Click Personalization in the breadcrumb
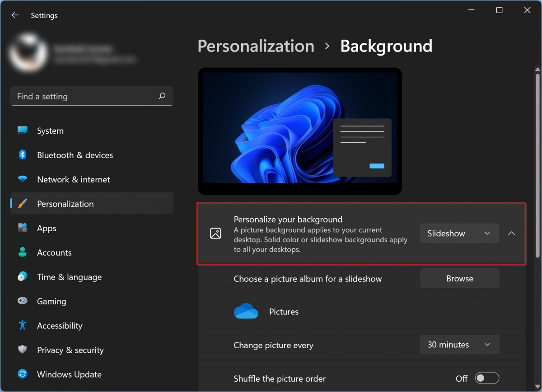This screenshot has height=392, width=542. pyautogui.click(x=256, y=46)
